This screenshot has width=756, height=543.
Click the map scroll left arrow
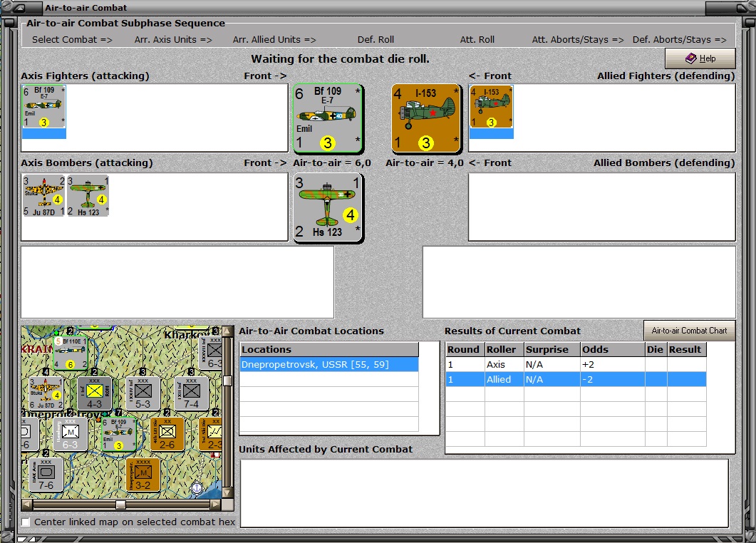pyautogui.click(x=27, y=505)
